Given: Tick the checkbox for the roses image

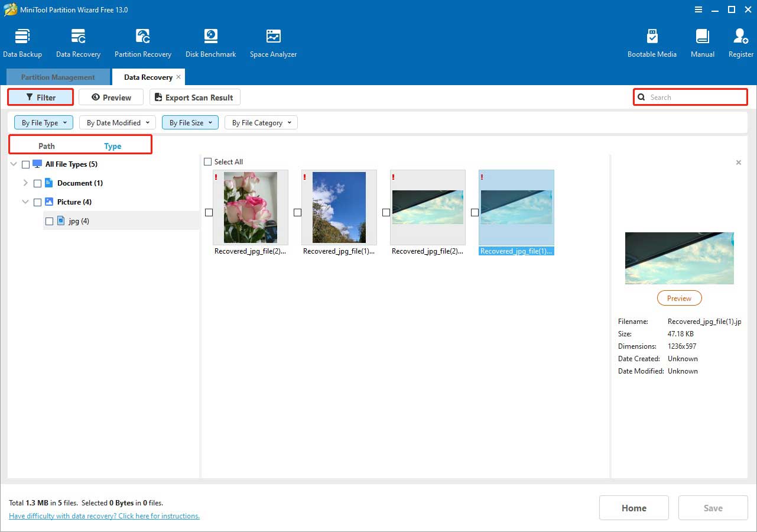Looking at the screenshot, I should [209, 212].
